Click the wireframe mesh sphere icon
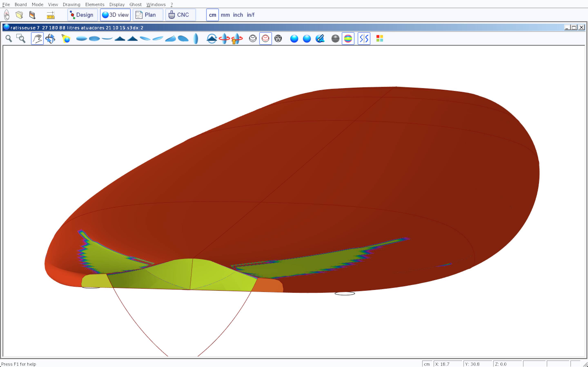 278,39
